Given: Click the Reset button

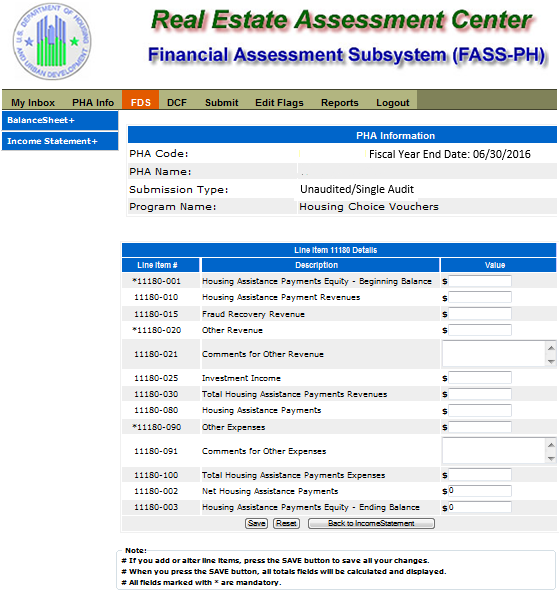Looking at the screenshot, I should 286,523.
